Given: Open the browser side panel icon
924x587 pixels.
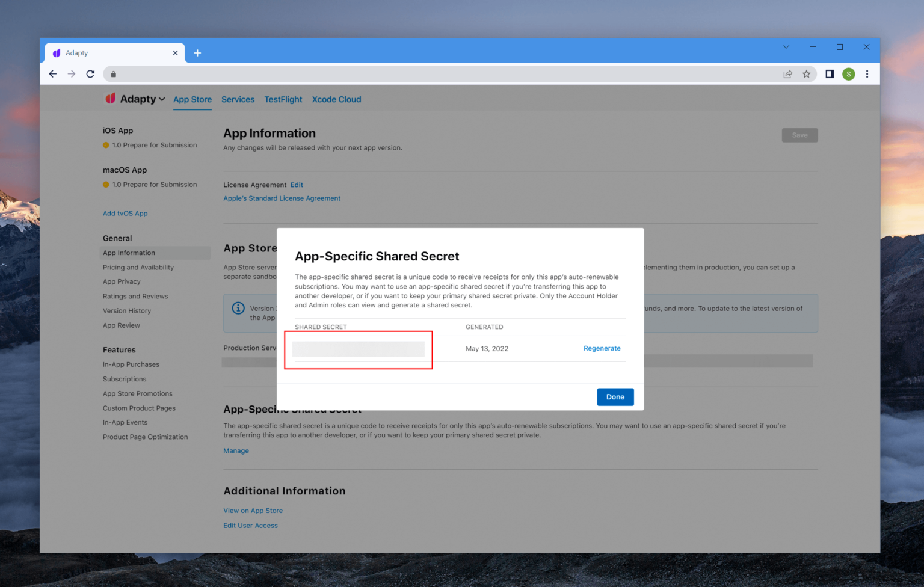Looking at the screenshot, I should coord(830,74).
